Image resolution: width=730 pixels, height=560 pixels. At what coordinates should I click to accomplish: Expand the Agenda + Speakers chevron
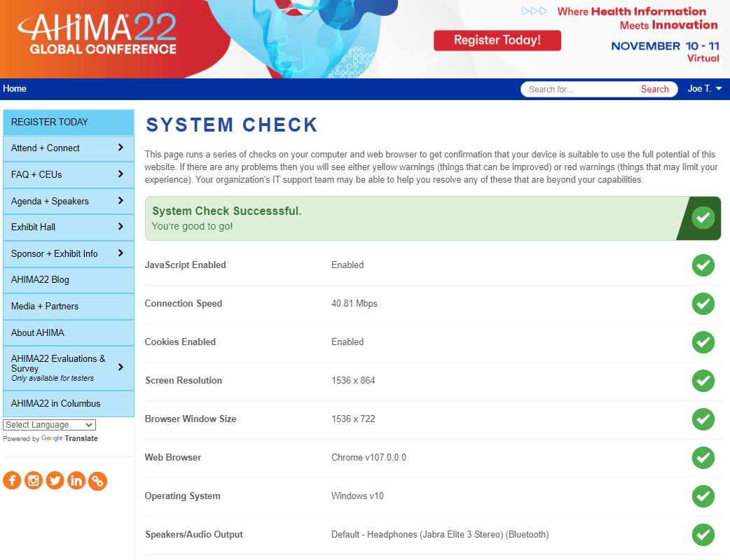120,200
